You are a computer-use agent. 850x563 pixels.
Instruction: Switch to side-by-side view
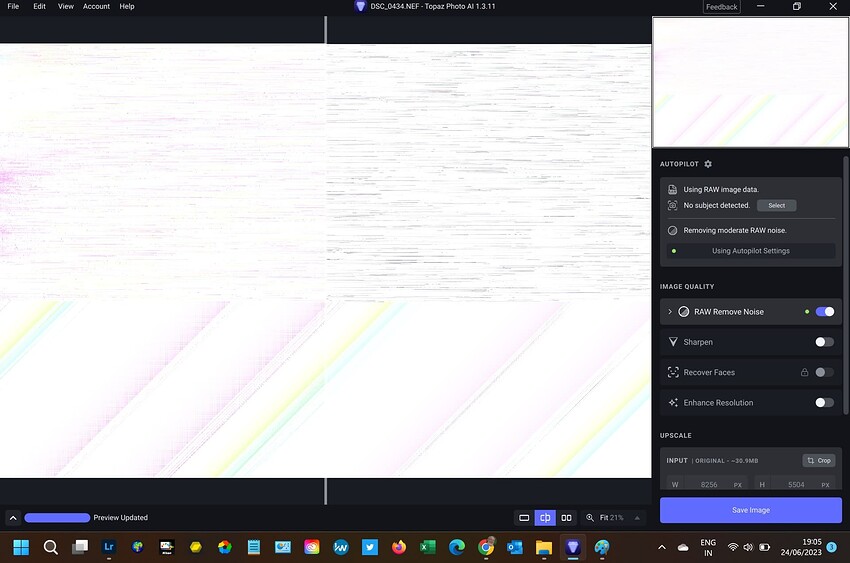567,518
